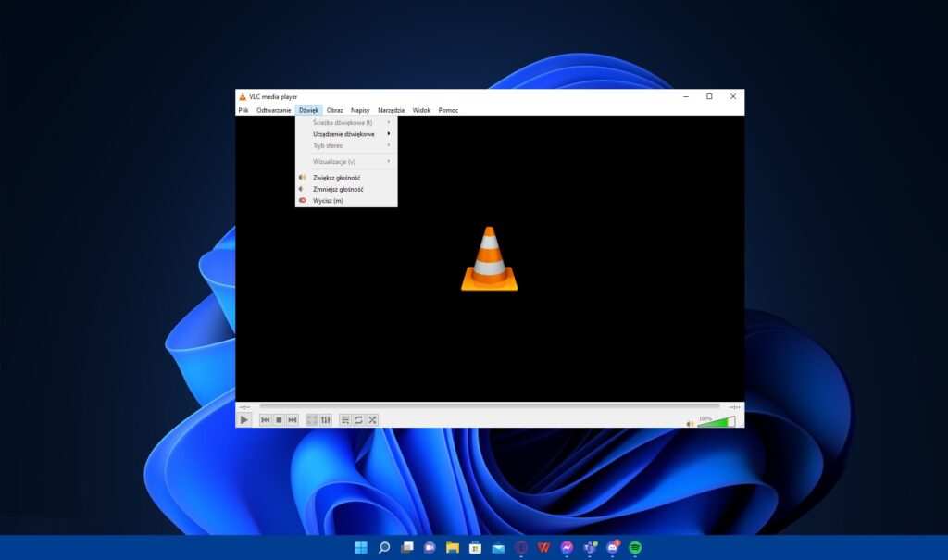Screen dimensions: 948x560
Task: Open the Mail app on taskbar
Action: point(498,548)
